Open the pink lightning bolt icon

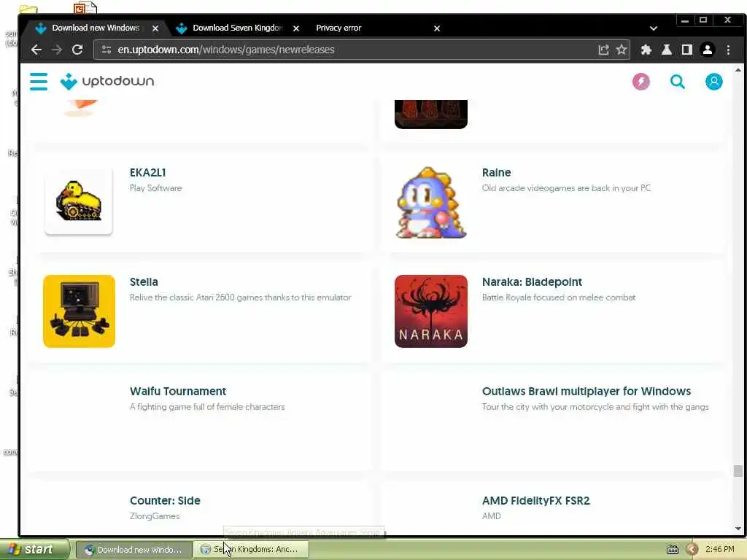coord(640,82)
